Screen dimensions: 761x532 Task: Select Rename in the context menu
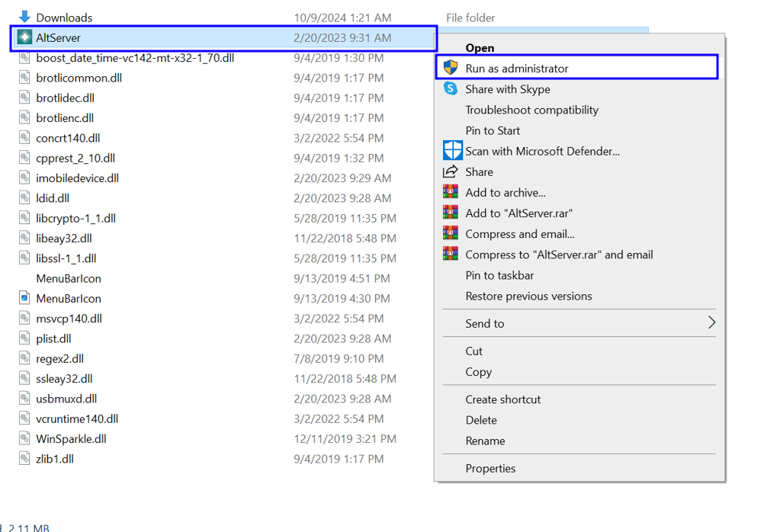coord(485,441)
